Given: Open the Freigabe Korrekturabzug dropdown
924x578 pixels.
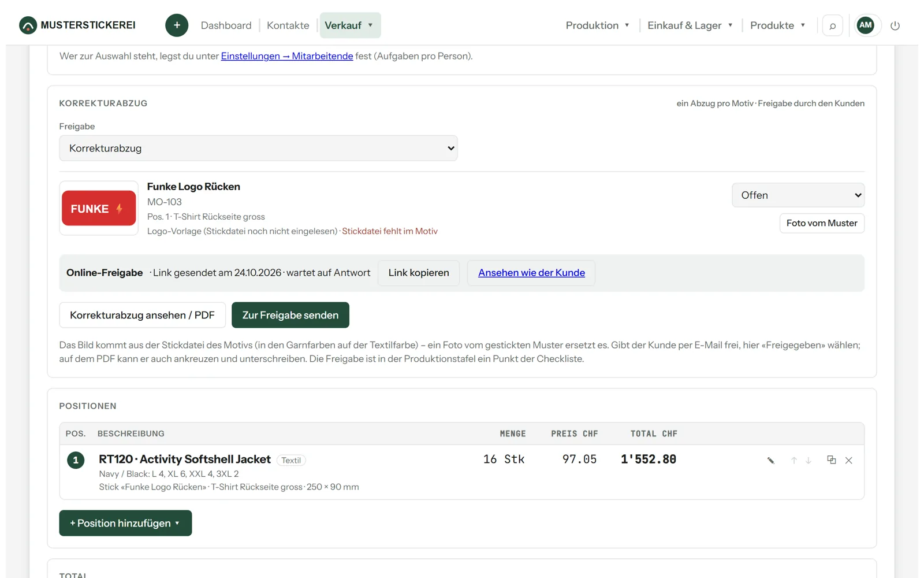Looking at the screenshot, I should (258, 148).
